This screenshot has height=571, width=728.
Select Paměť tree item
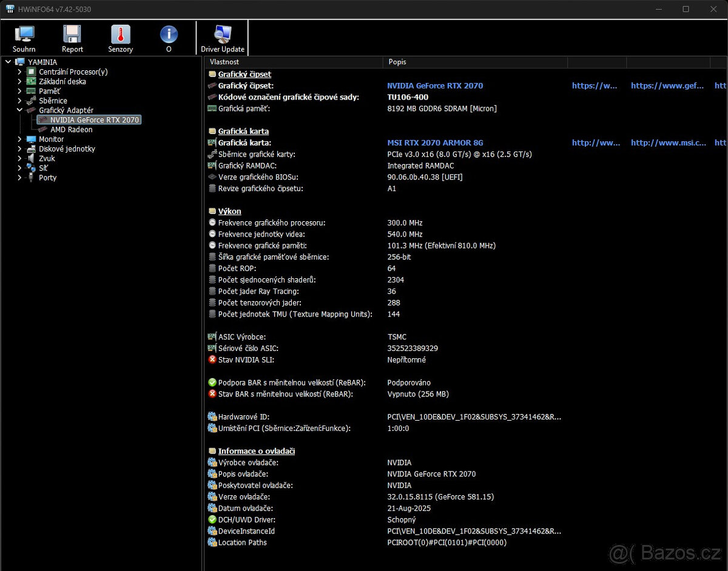coord(50,91)
